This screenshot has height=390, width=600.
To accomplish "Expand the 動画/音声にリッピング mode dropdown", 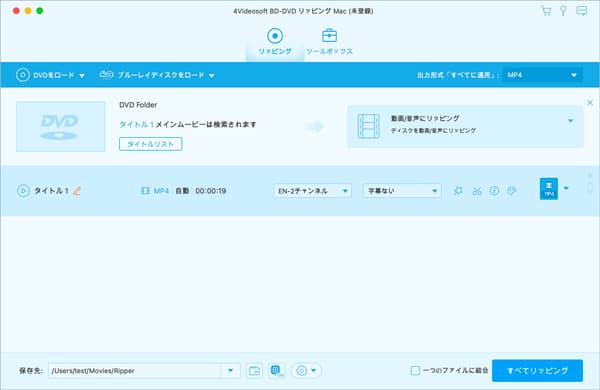I will (x=571, y=121).
